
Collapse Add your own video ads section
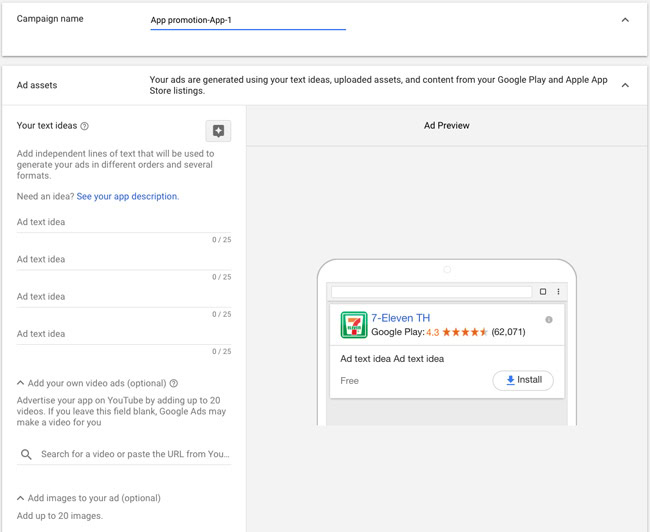click(20, 383)
